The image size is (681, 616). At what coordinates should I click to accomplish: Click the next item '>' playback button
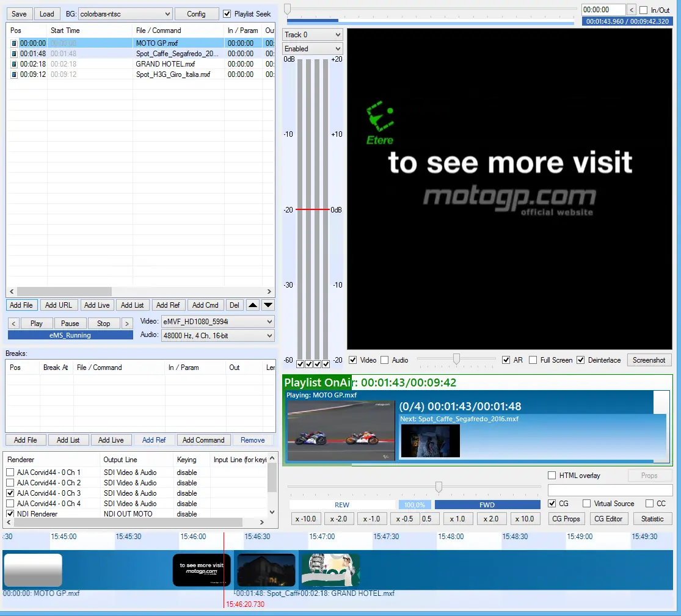tap(127, 324)
